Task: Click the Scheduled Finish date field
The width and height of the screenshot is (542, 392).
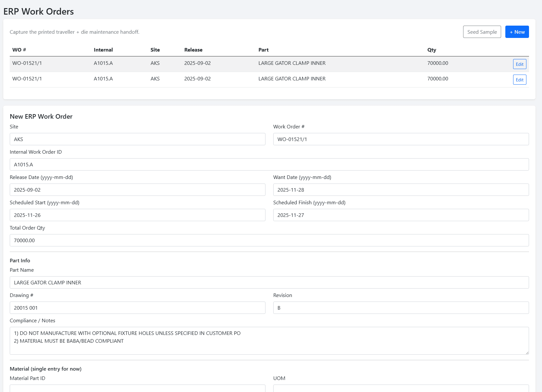Action: pos(401,215)
